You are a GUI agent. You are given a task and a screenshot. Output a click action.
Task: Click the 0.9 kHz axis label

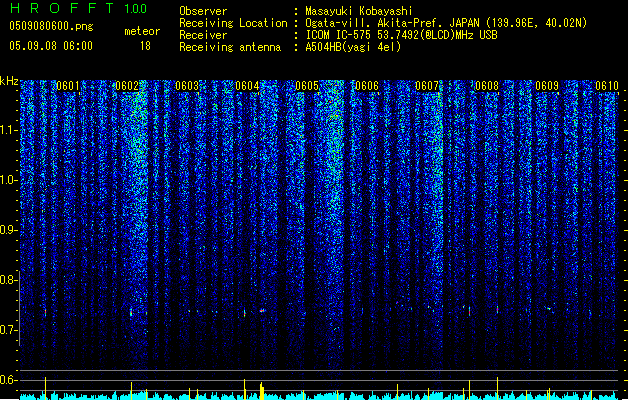[8, 230]
